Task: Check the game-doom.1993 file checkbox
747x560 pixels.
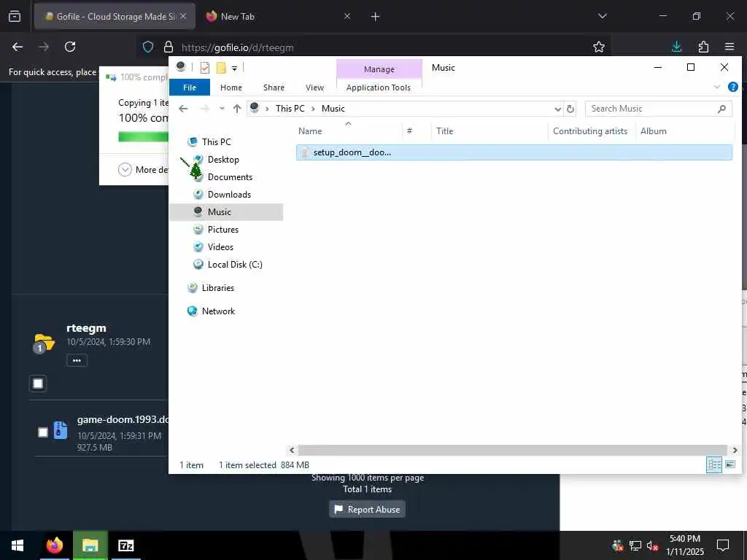Action: point(43,432)
